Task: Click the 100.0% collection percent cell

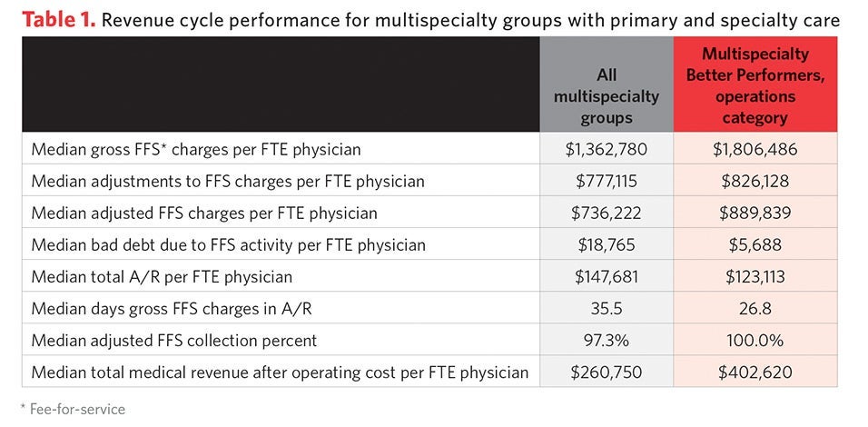Action: (x=755, y=340)
